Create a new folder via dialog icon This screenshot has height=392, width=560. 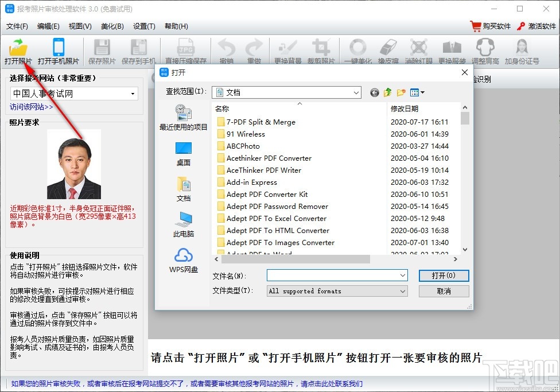pyautogui.click(x=401, y=93)
